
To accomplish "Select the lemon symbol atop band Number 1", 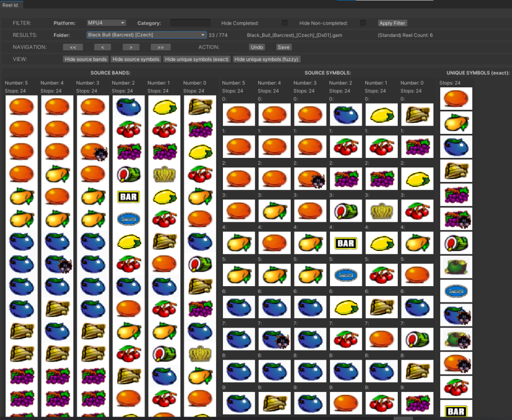I will coord(164,108).
